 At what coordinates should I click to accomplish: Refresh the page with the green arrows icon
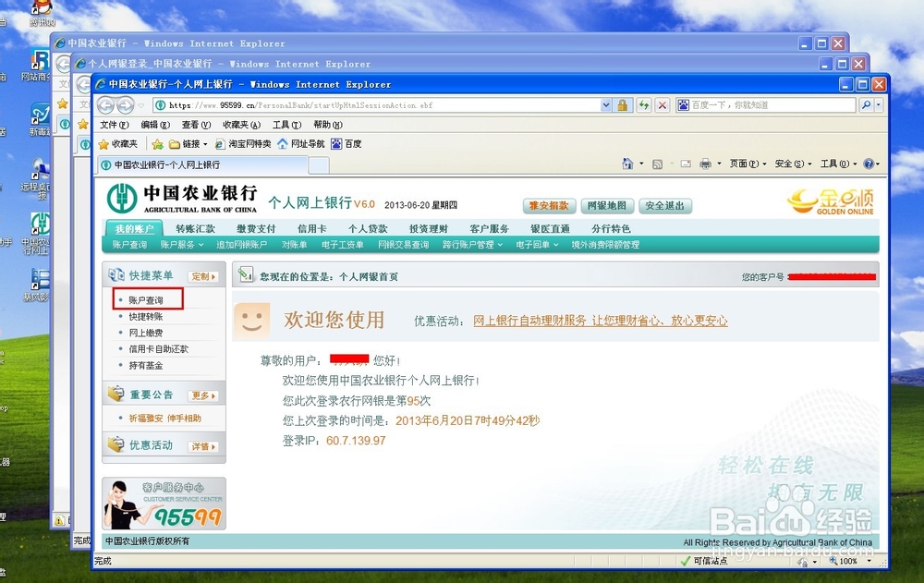coord(643,105)
